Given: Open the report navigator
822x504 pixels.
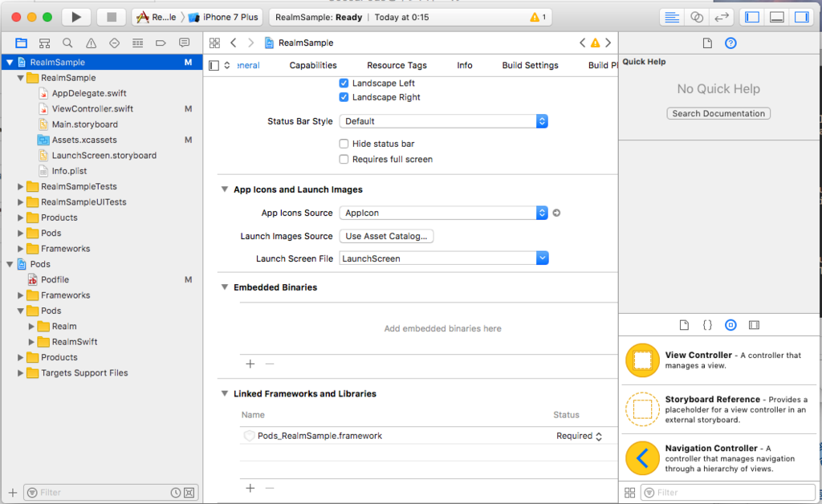Looking at the screenshot, I should [184, 43].
